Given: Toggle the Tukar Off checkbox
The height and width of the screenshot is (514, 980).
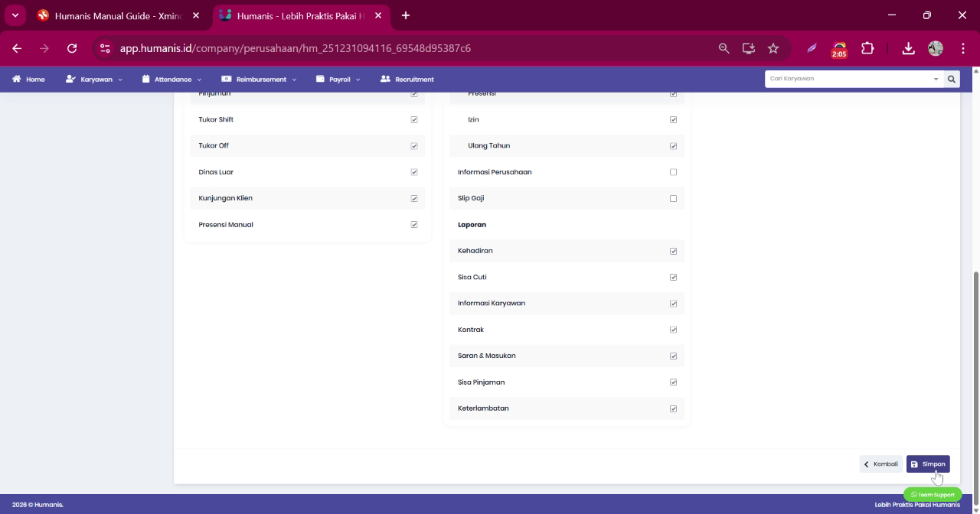Looking at the screenshot, I should pos(414,146).
